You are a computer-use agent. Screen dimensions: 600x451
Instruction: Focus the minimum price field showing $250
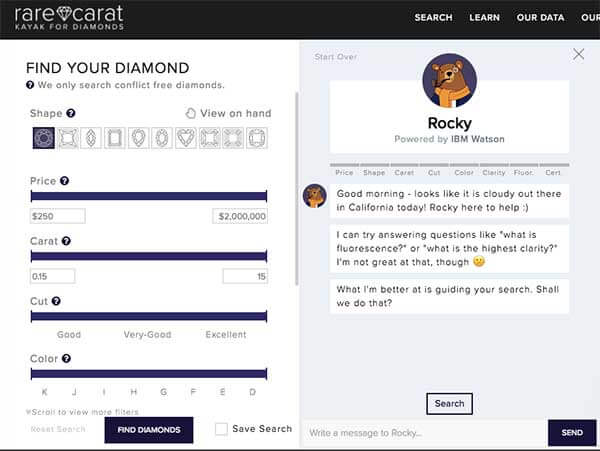point(58,216)
